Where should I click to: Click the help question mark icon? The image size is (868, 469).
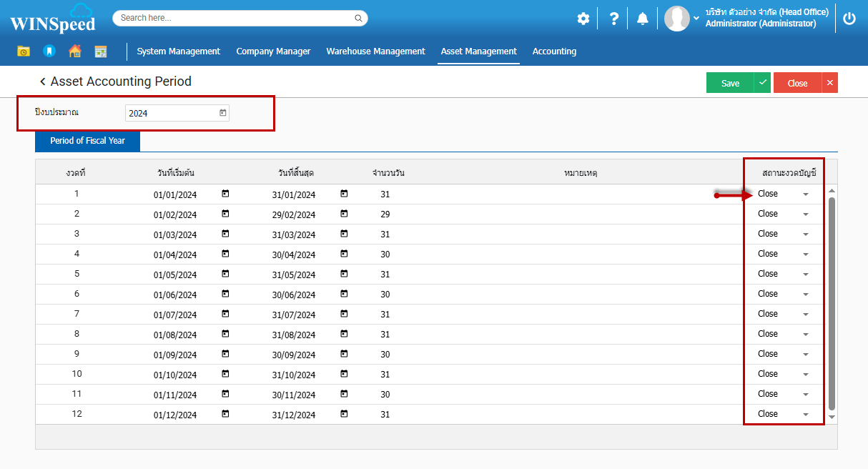pyautogui.click(x=613, y=19)
